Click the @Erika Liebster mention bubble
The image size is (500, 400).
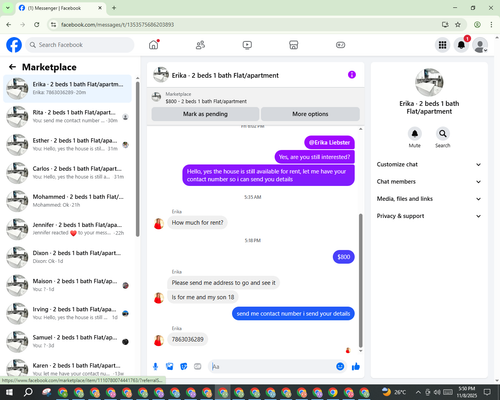click(329, 142)
